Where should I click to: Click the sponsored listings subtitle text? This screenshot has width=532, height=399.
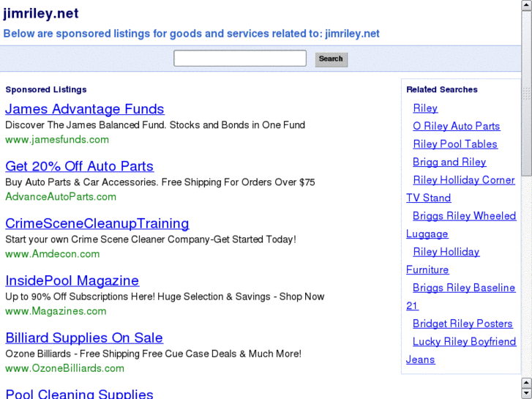click(x=191, y=34)
